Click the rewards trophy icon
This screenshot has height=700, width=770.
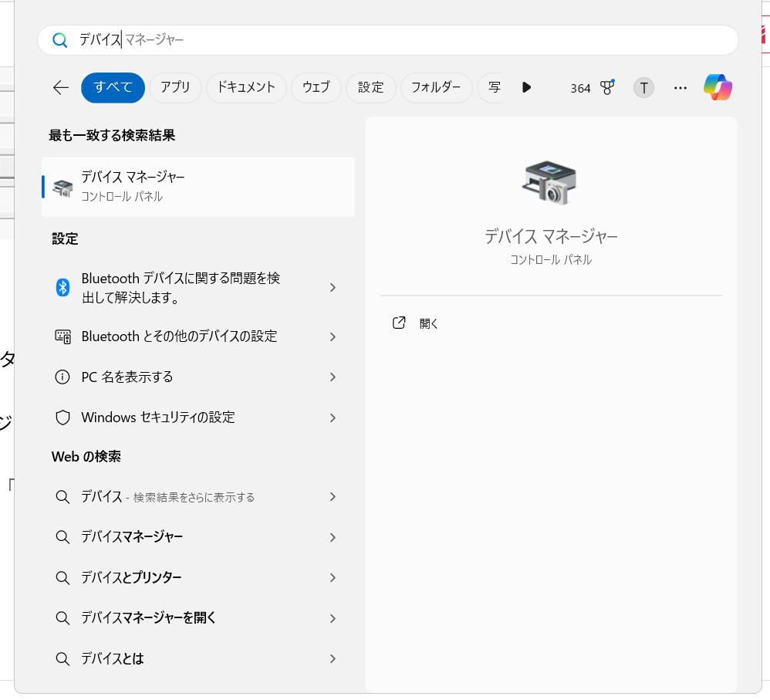[x=607, y=87]
